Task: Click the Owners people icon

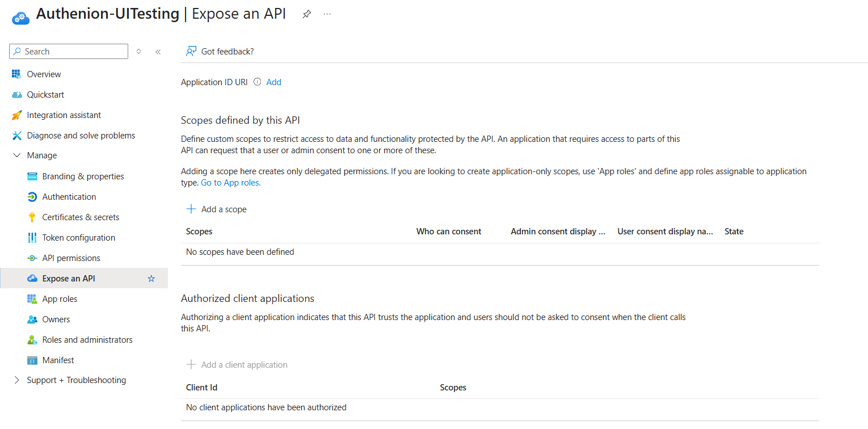Action: click(x=32, y=319)
